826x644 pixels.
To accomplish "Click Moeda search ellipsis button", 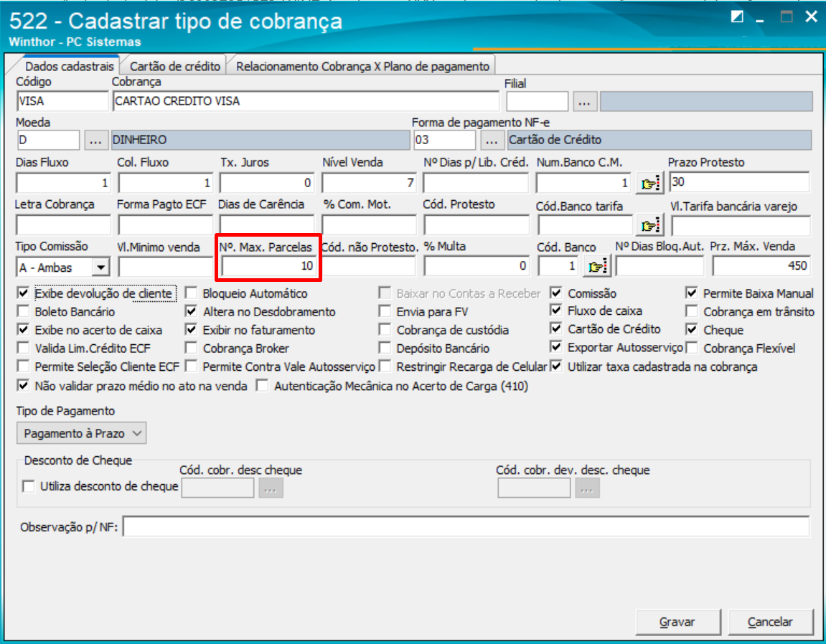I will (95, 140).
